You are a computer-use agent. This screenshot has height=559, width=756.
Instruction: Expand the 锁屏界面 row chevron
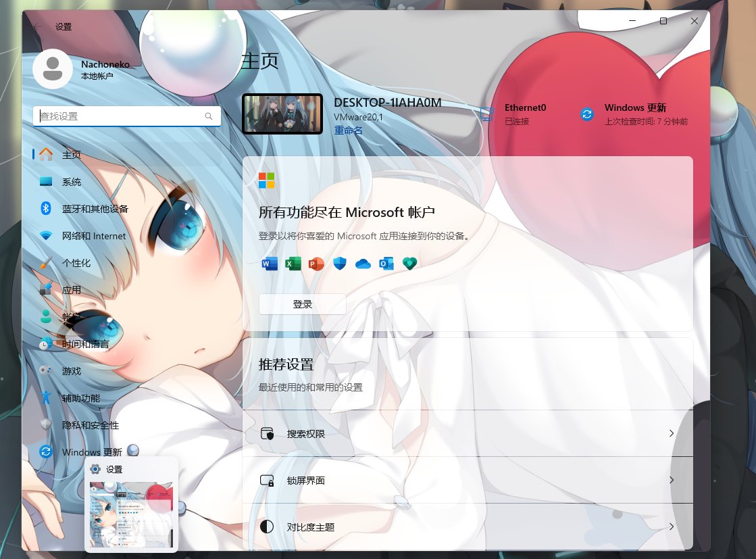tap(671, 480)
